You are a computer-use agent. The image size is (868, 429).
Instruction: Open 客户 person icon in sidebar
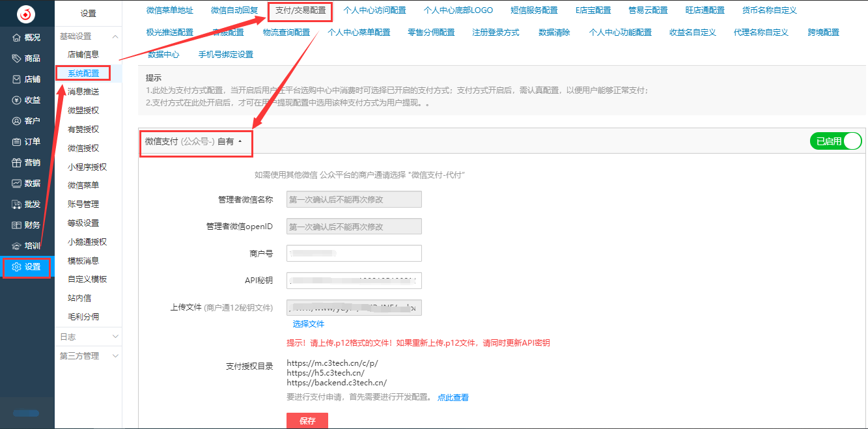17,120
